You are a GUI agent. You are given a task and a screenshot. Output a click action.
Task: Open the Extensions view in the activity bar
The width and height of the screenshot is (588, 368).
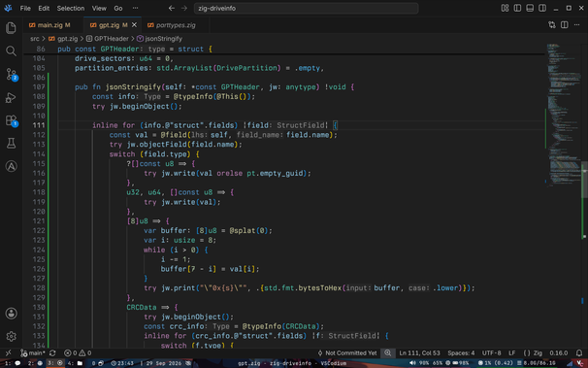click(12, 120)
